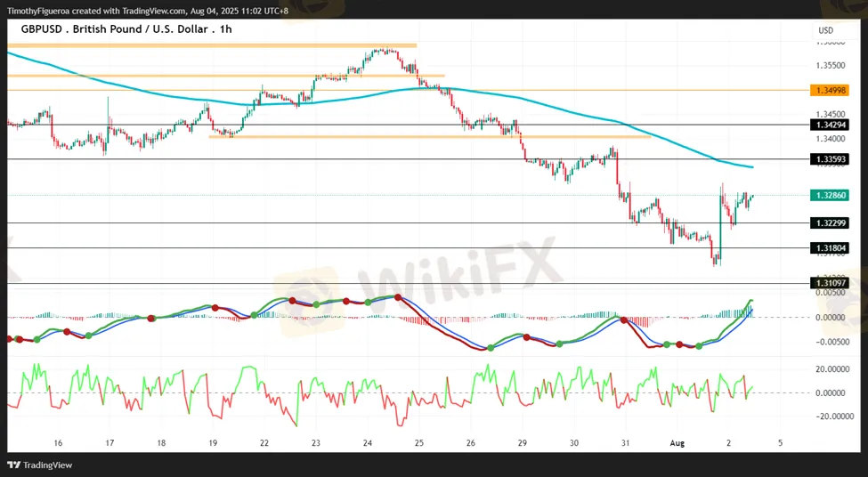This screenshot has width=868, height=477.
Task: Click date label 23 on time axis
Action: point(315,443)
